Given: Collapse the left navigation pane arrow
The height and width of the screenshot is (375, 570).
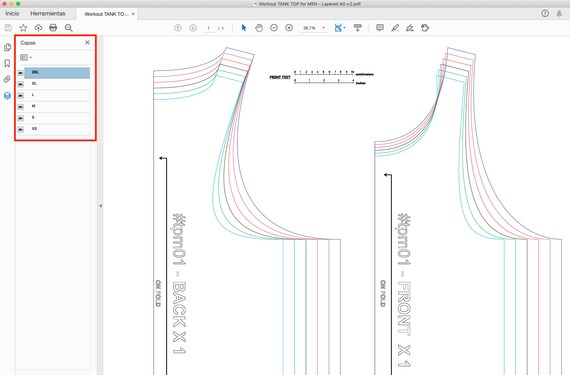Looking at the screenshot, I should pyautogui.click(x=100, y=206).
